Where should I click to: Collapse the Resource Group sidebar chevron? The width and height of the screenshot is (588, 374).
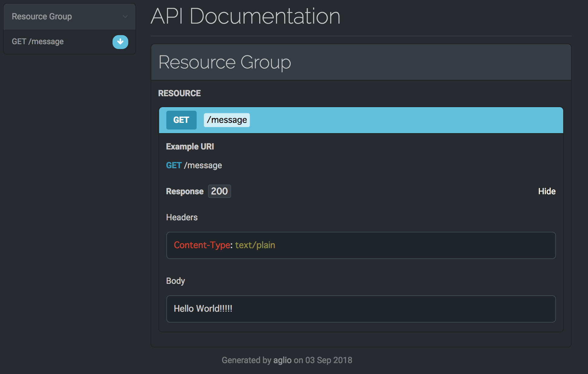[x=125, y=17]
